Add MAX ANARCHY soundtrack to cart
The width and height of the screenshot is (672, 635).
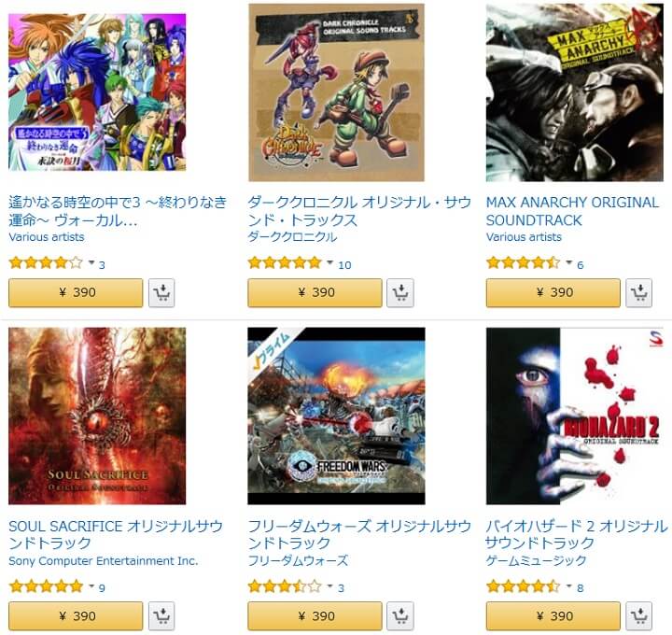[638, 293]
